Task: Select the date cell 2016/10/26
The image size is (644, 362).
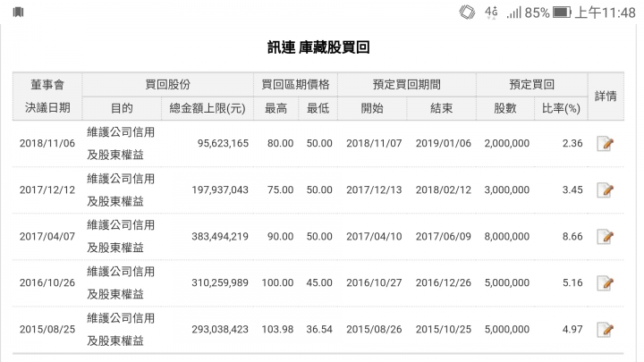Action: tap(47, 282)
